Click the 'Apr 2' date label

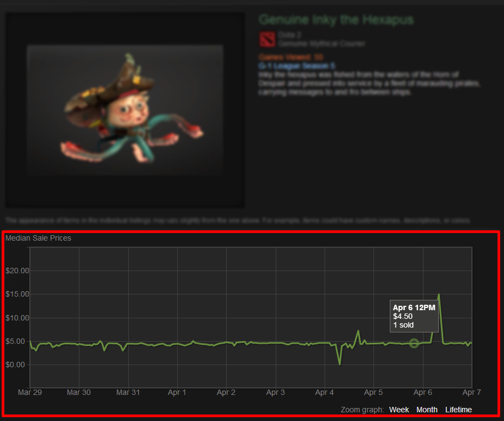pyautogui.click(x=226, y=392)
